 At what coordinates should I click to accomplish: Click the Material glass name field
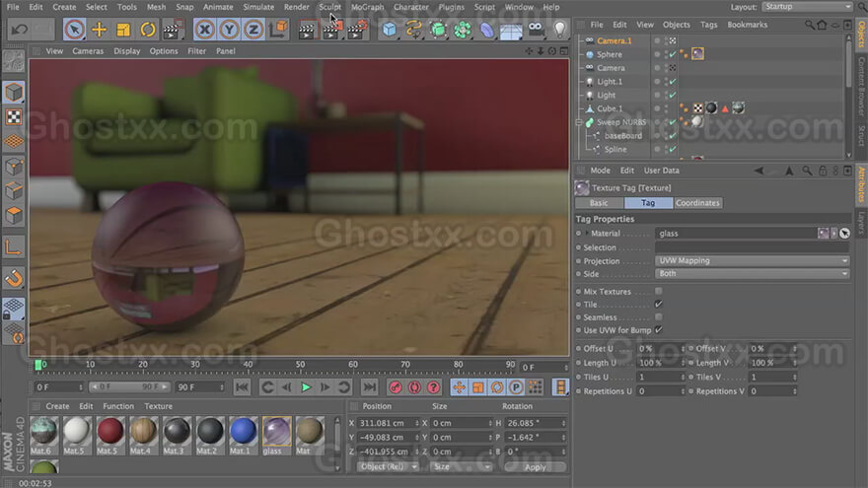click(x=736, y=234)
